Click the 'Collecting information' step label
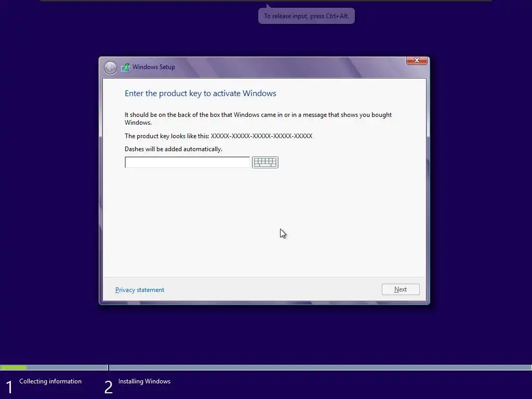The image size is (532, 399). (50, 381)
